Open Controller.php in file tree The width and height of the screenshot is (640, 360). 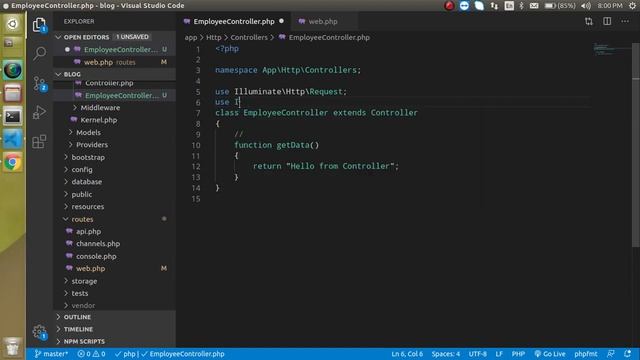[109, 83]
